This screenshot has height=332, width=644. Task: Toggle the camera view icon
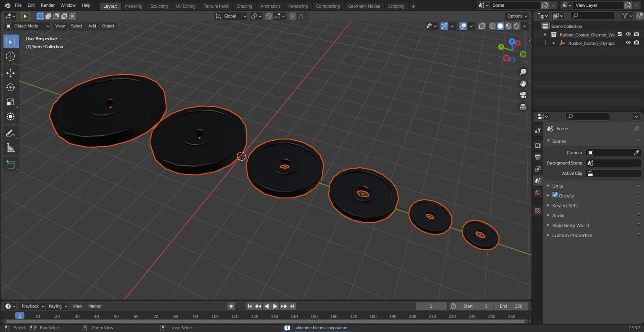pyautogui.click(x=523, y=95)
